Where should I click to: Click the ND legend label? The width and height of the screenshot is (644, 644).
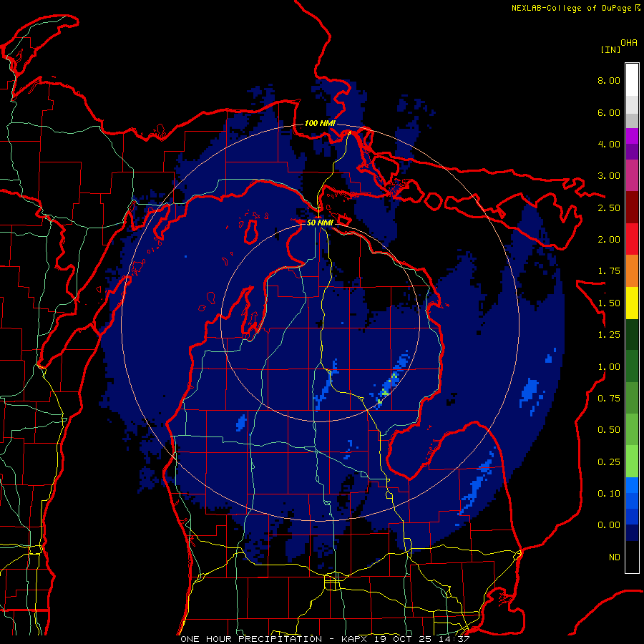pyautogui.click(x=615, y=557)
